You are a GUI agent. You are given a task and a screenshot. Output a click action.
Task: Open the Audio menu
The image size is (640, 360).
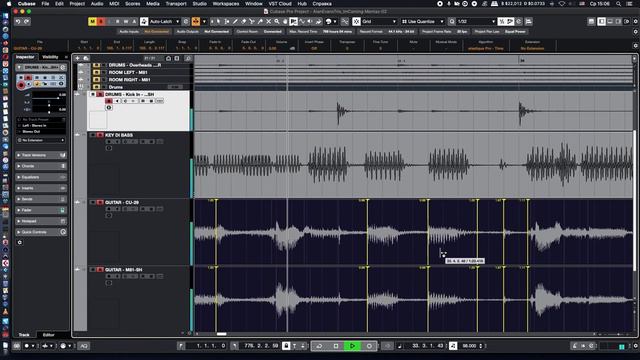(97, 4)
